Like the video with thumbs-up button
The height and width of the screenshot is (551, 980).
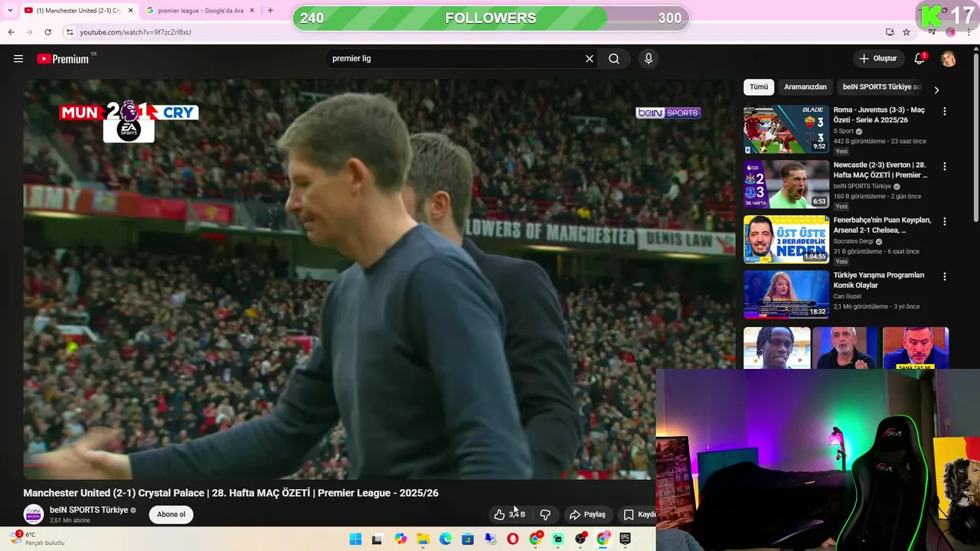pyautogui.click(x=510, y=514)
